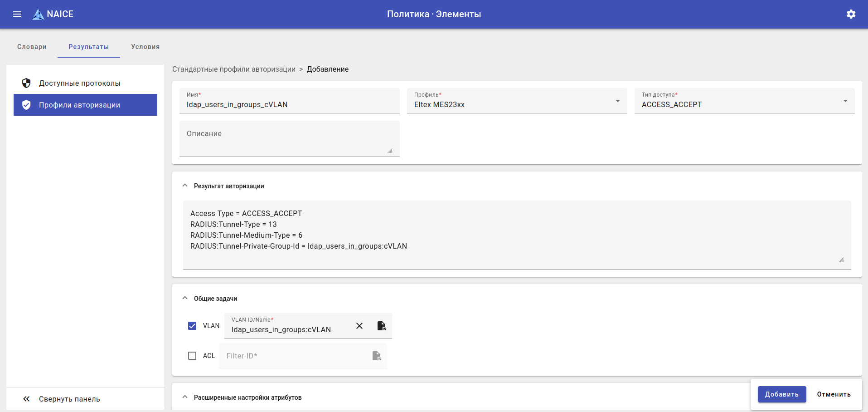Screen dimensions: 868x412
Task: Click the NAICE logo icon
Action: coord(38,15)
